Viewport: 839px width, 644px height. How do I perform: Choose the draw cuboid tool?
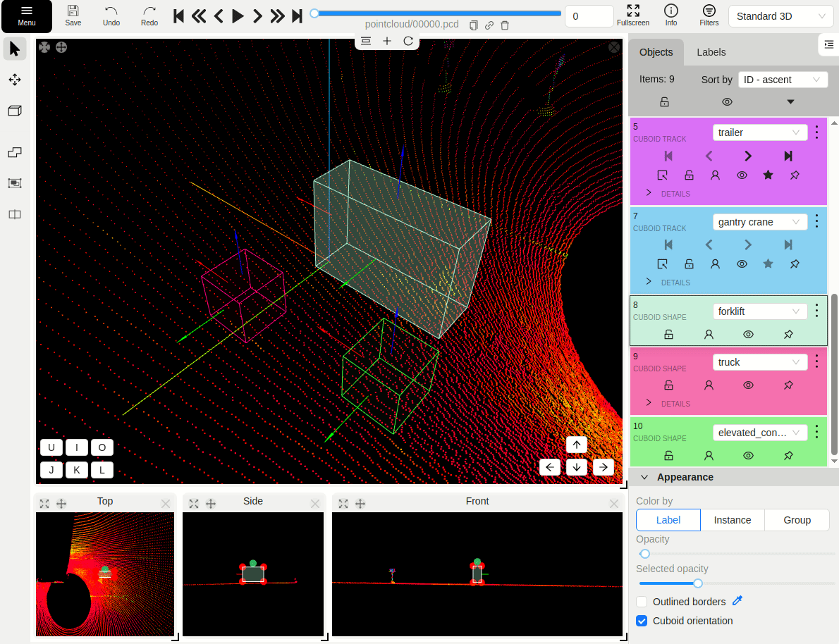tap(15, 111)
